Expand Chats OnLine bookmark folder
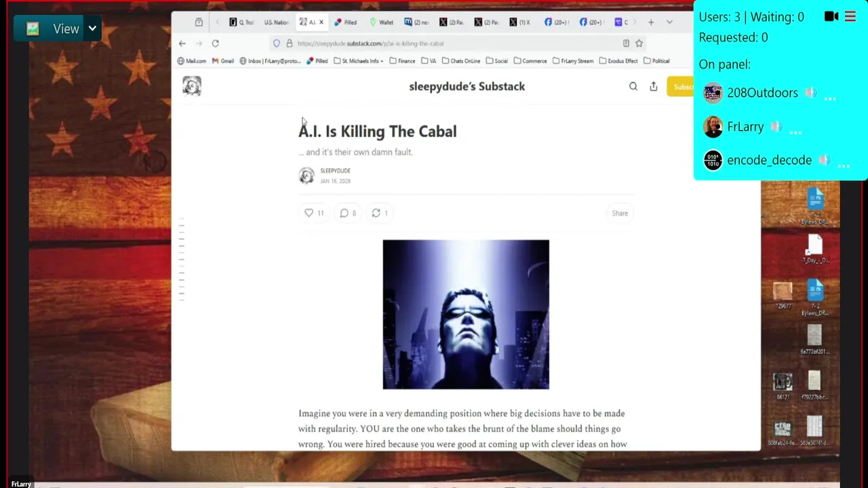 tap(460, 61)
